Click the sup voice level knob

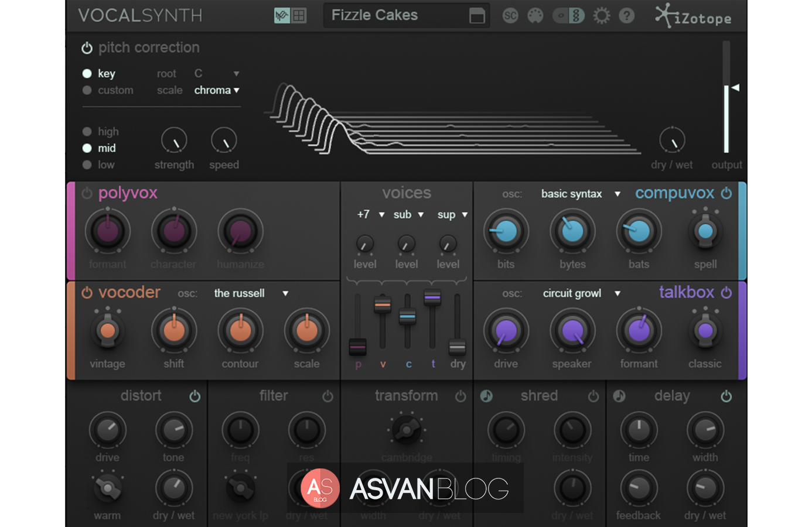tap(448, 244)
